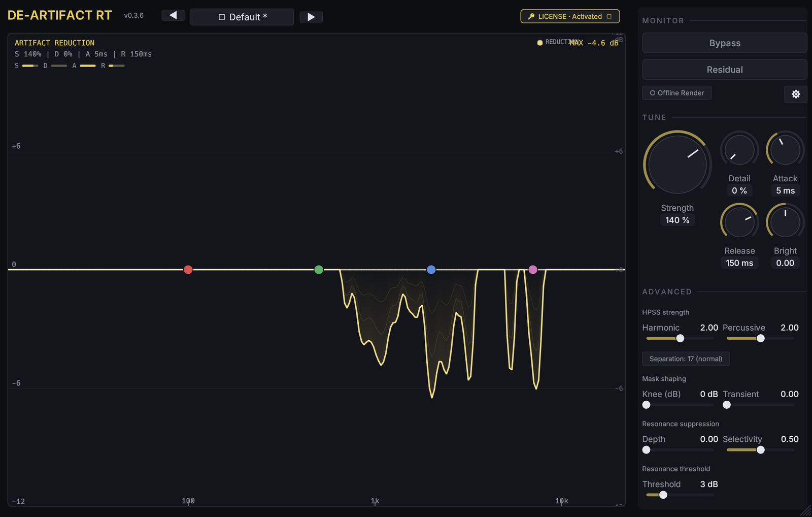Click the HPSS strength section label
The height and width of the screenshot is (517, 812).
pos(665,312)
